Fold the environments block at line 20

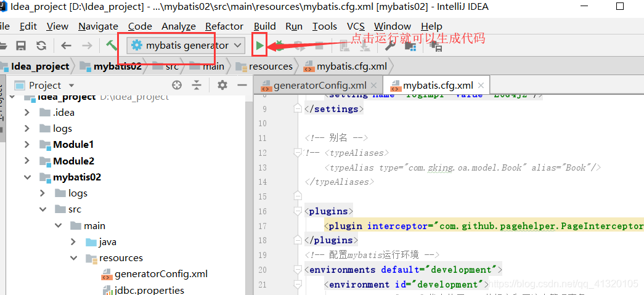[298, 270]
